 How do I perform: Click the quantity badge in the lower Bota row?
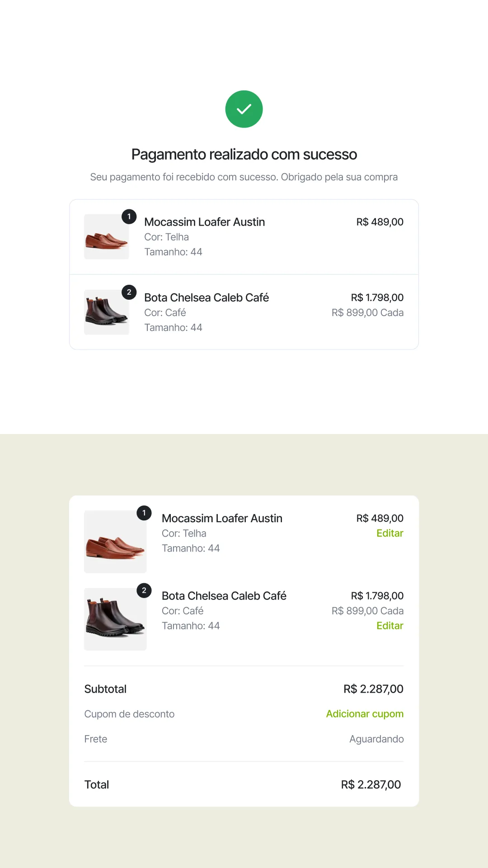pos(144,590)
